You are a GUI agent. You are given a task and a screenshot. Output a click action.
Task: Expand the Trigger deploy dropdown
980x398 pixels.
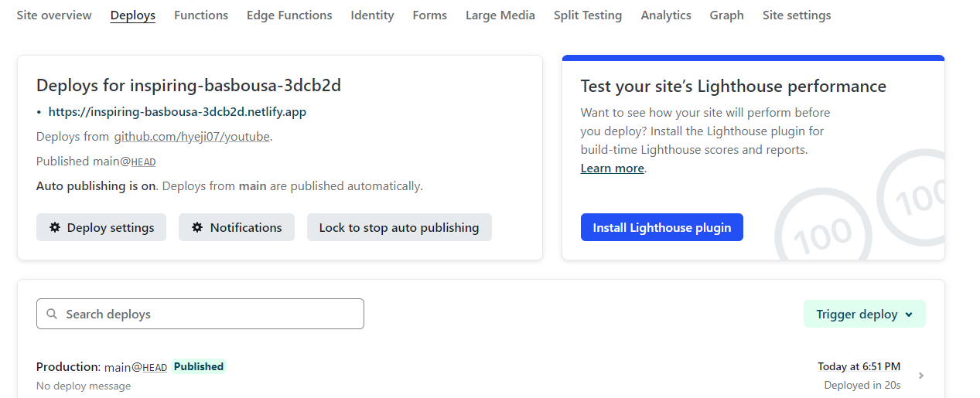click(x=865, y=314)
